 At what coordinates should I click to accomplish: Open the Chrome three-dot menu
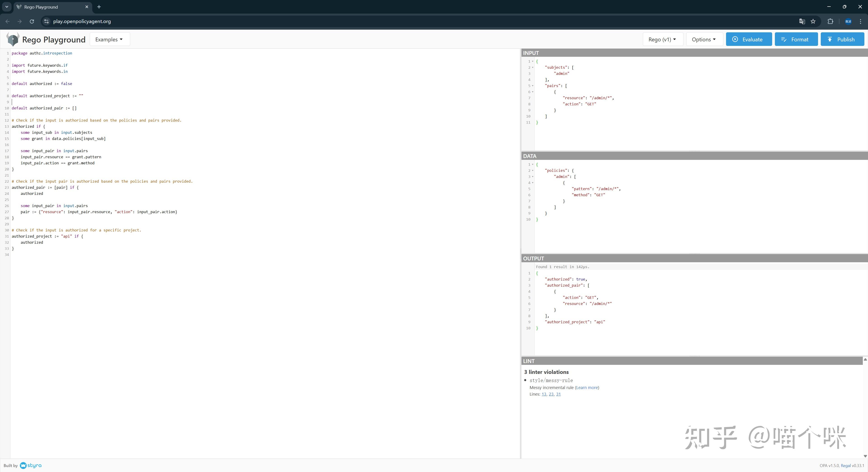[860, 21]
